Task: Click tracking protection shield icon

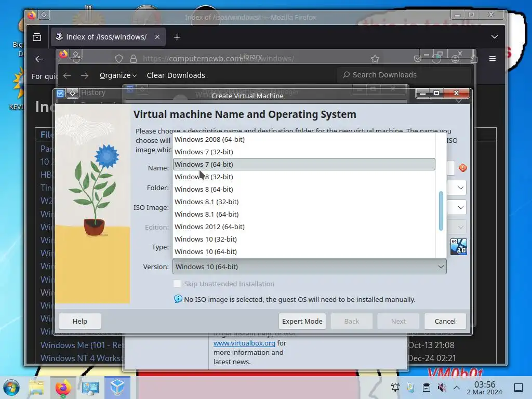Action: point(119,59)
